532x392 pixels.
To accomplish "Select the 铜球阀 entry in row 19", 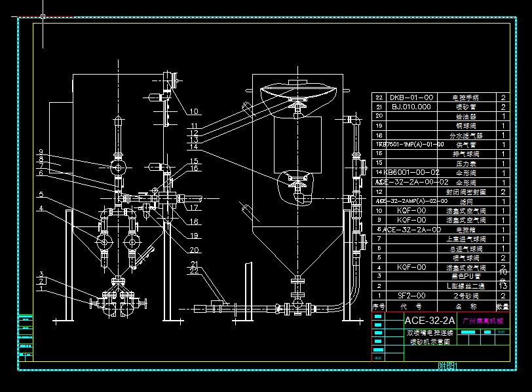I will point(466,126).
